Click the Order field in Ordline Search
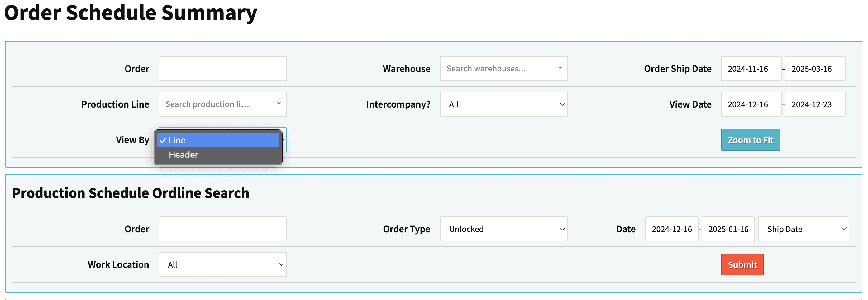The width and height of the screenshot is (868, 300). click(x=222, y=229)
